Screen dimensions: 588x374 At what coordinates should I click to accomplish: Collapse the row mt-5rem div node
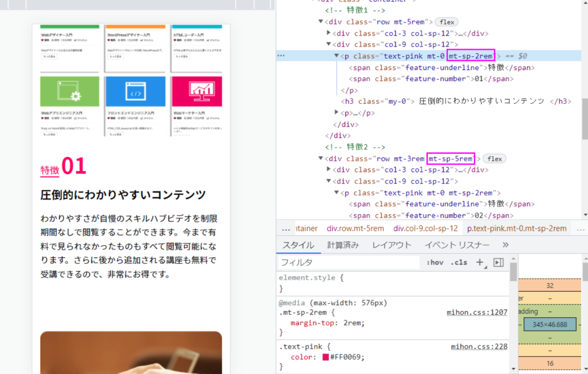tap(320, 22)
